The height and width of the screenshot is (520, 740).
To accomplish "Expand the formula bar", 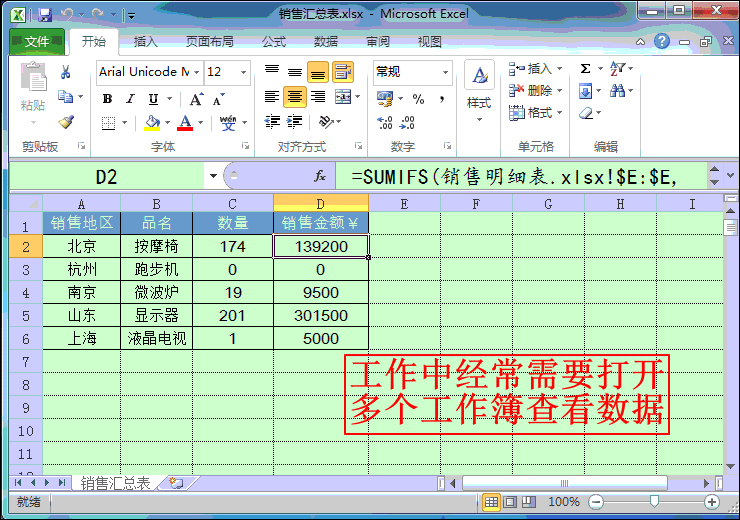I will [x=731, y=175].
